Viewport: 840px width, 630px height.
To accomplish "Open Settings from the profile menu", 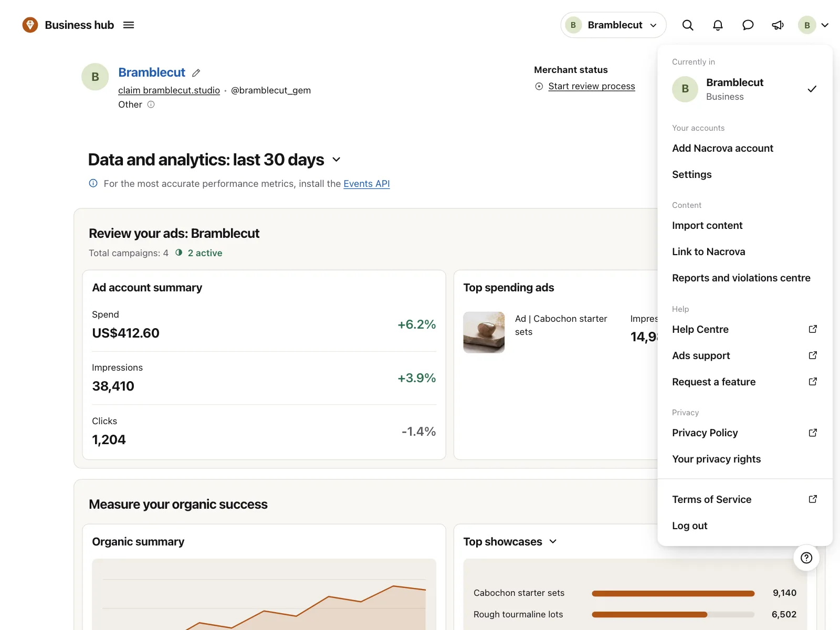I will tap(744, 175).
